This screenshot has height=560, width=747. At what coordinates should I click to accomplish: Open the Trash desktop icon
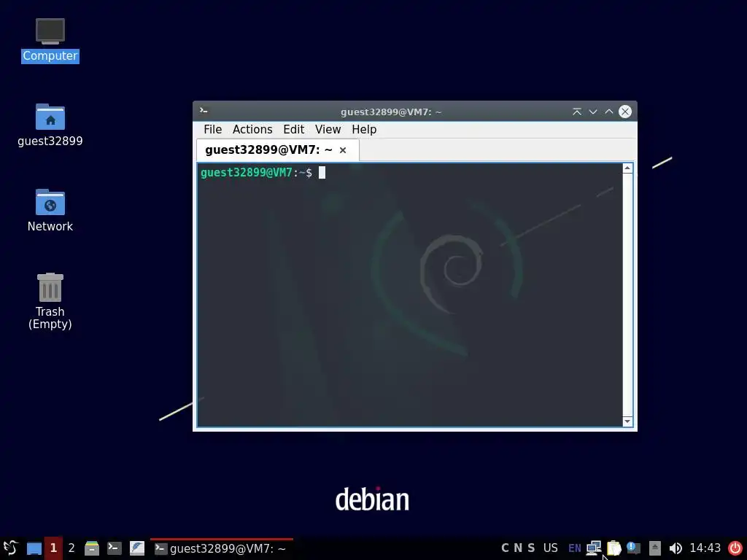(50, 301)
